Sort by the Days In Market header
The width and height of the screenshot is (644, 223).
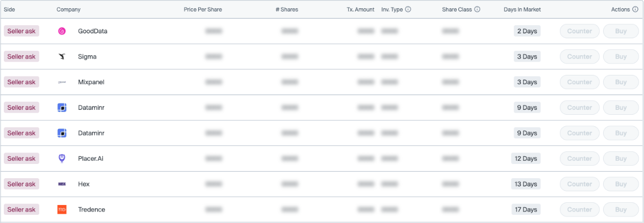pos(522,9)
